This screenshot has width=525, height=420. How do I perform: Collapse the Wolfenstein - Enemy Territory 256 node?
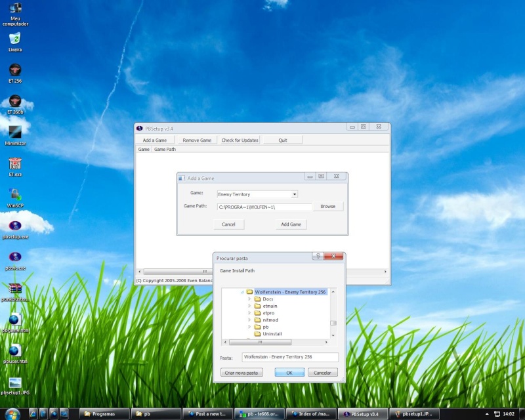click(x=241, y=292)
